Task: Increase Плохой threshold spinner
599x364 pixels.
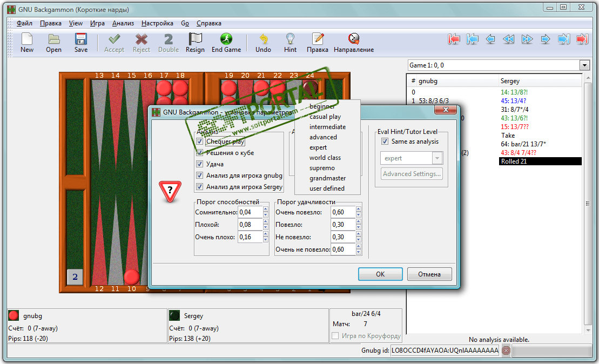Action: tap(266, 222)
